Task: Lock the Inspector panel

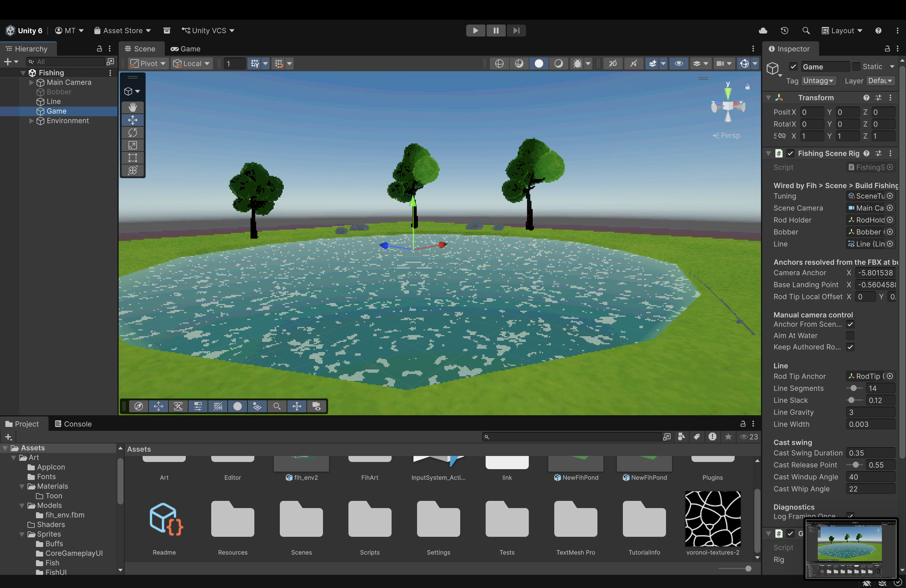Action: pos(887,49)
